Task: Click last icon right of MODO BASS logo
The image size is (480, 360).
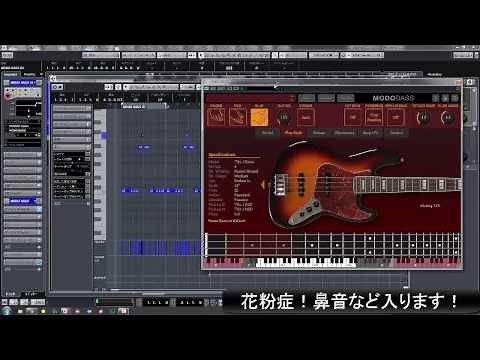Action: coord(455,98)
